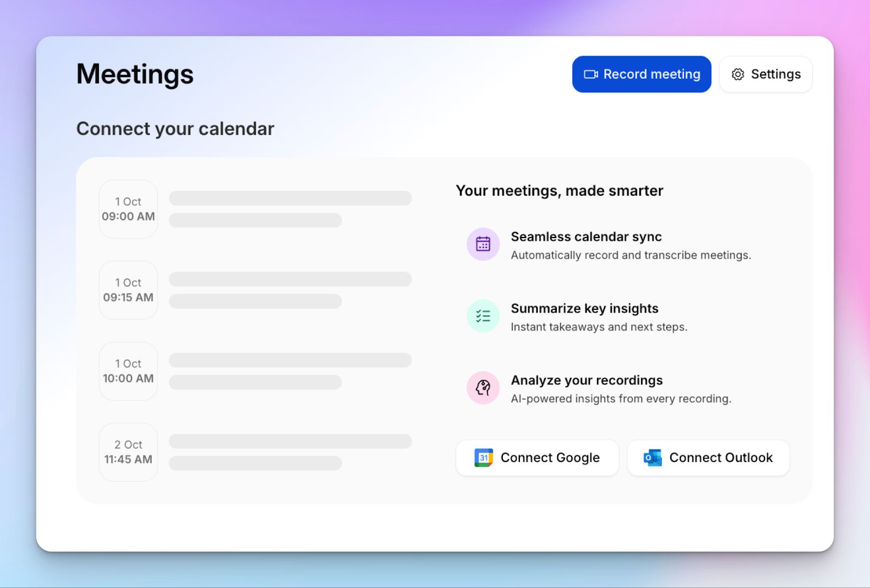Click Connect Outlook to sync Outlook calendar
Image resolution: width=870 pixels, height=588 pixels.
click(x=707, y=458)
